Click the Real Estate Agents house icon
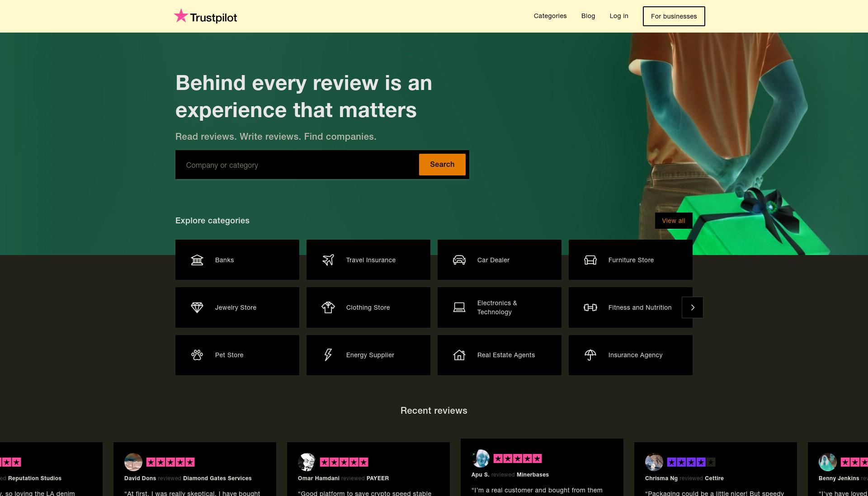Image resolution: width=868 pixels, height=496 pixels. click(x=459, y=355)
